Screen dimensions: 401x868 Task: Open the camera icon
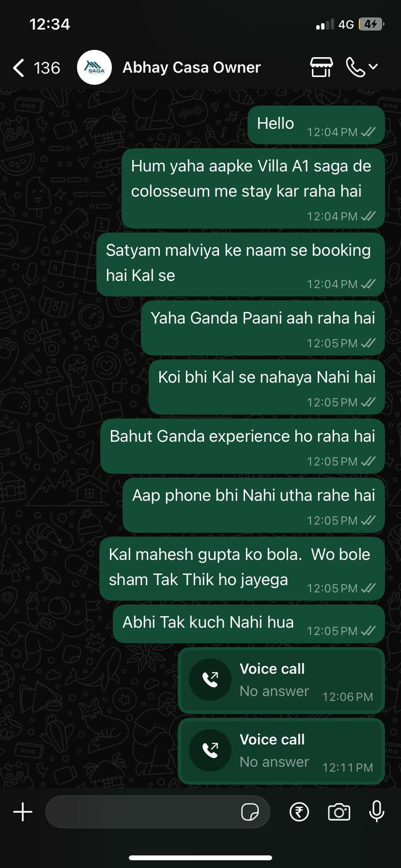339,812
